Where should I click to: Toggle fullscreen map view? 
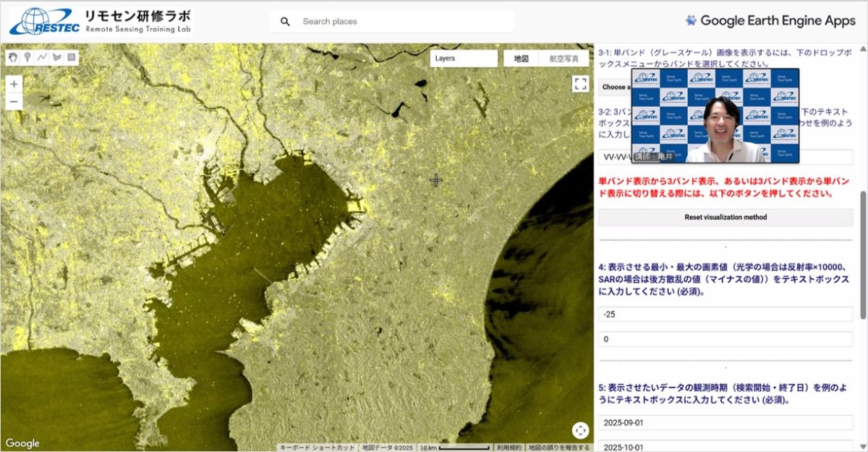(x=580, y=84)
